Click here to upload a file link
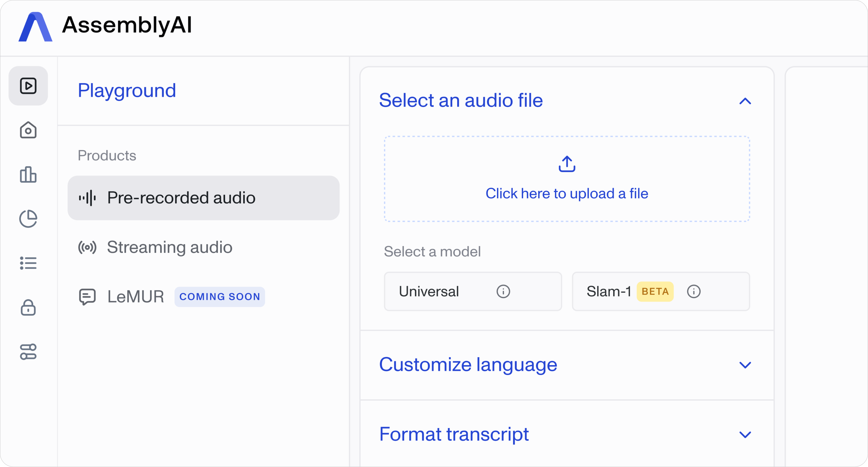The height and width of the screenshot is (467, 868). 567,193
